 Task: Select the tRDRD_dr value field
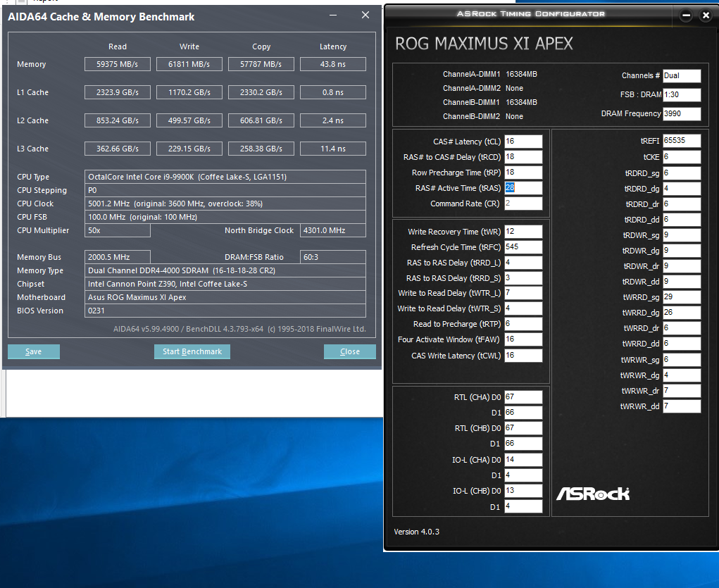[682, 204]
